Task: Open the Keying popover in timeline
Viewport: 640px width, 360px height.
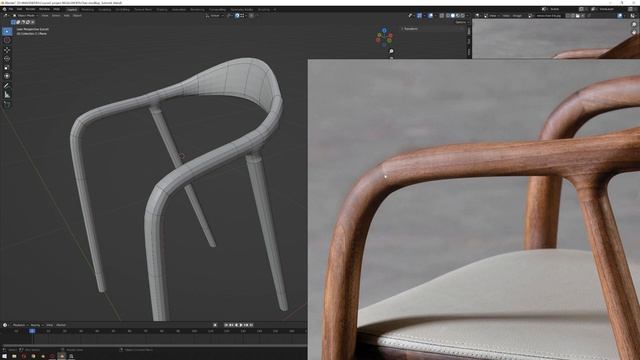Action: [36, 325]
